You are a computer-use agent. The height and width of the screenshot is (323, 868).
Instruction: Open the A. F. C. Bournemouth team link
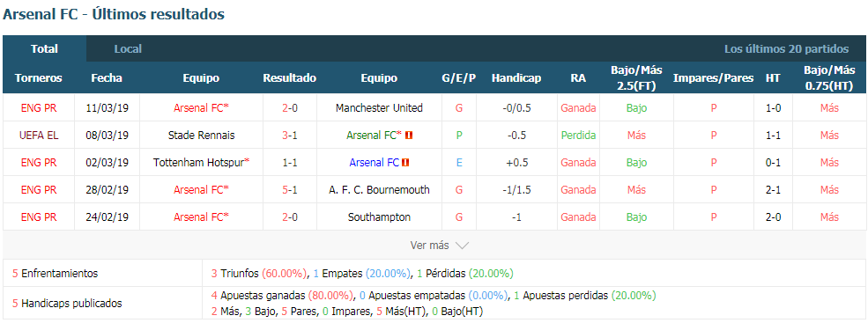tap(379, 190)
